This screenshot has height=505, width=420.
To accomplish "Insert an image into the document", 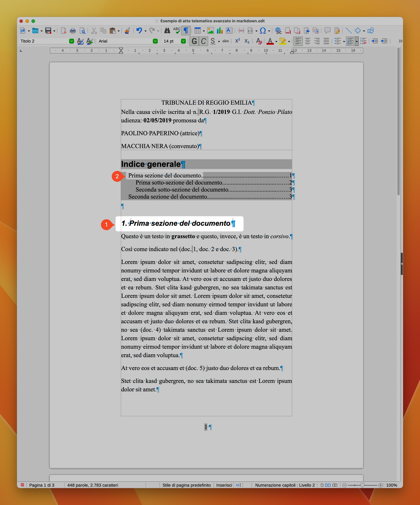I will (x=211, y=31).
